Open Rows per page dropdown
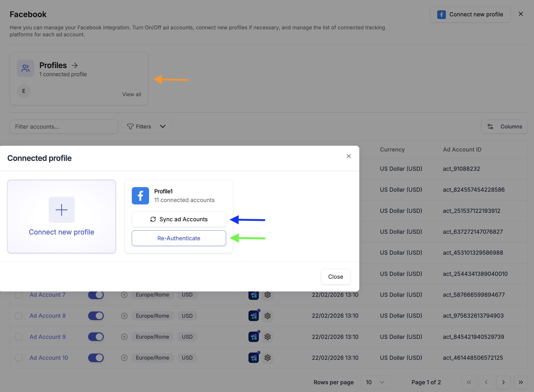This screenshot has height=392, width=534. point(375,382)
